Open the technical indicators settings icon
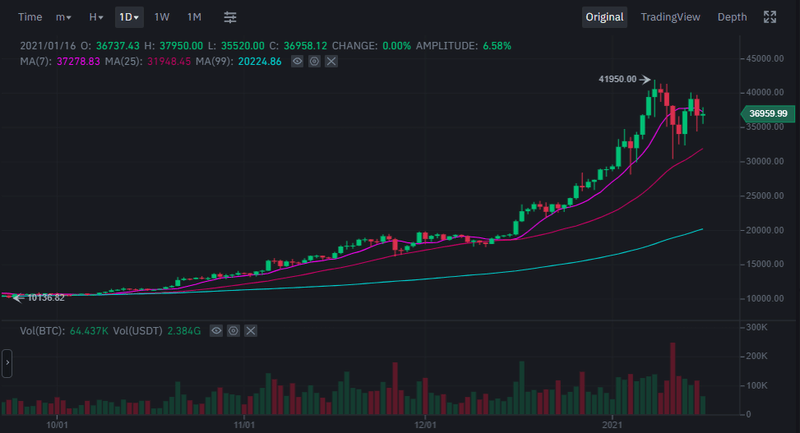800x433 pixels. tap(230, 17)
